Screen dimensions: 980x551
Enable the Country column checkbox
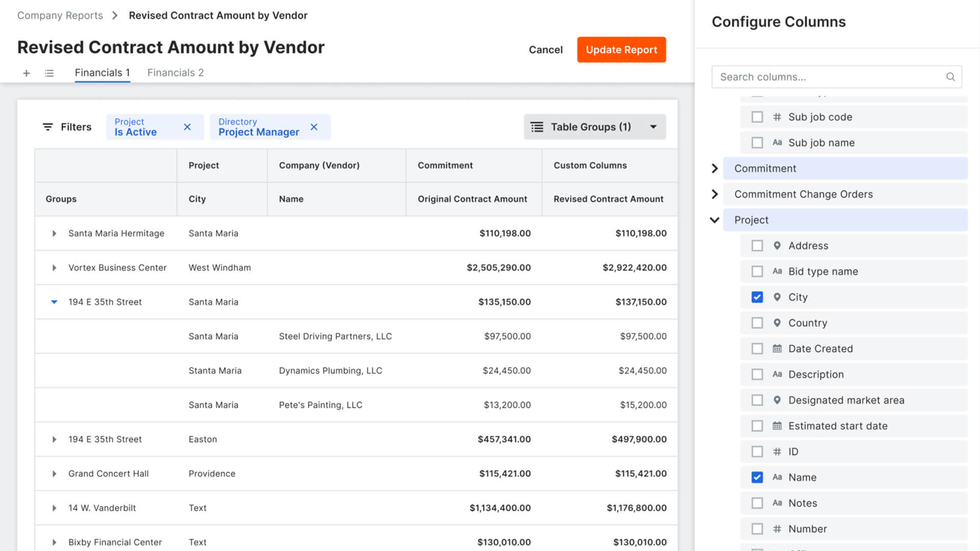point(757,323)
